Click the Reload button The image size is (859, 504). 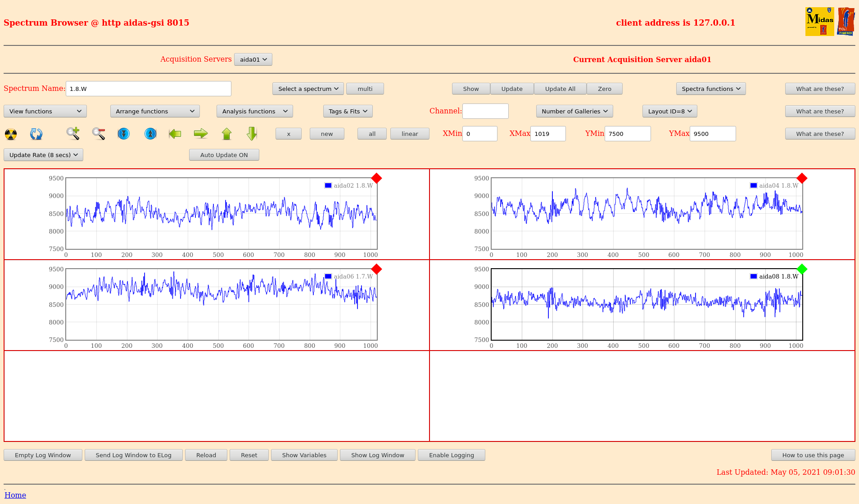pyautogui.click(x=206, y=455)
